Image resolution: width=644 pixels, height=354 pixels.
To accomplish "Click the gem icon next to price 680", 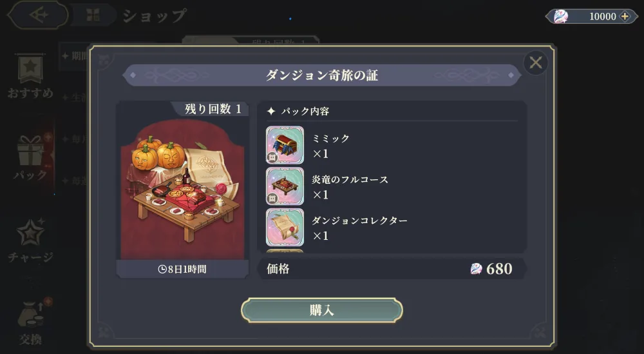I will point(476,269).
